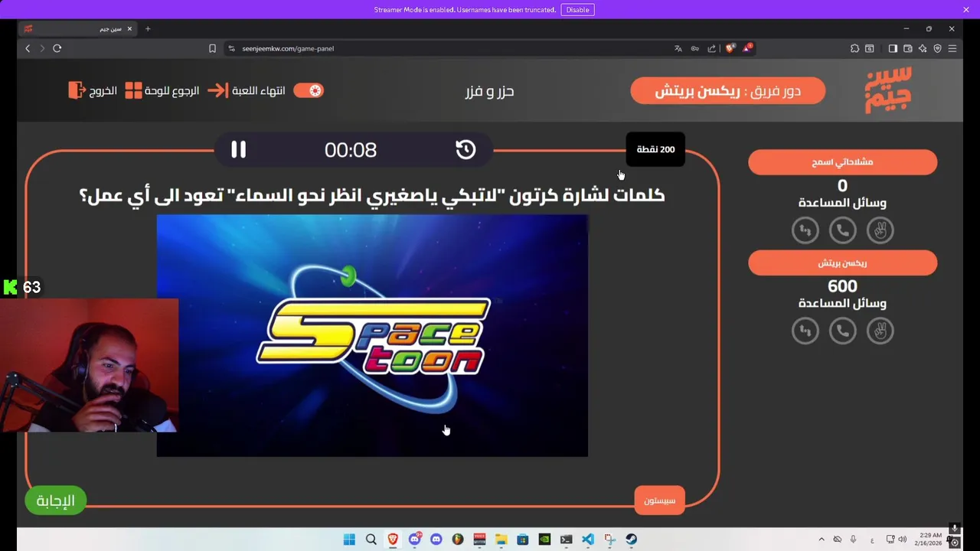Click the green الإجابة answer button
Screen dimensions: 980x551
[x=56, y=500]
